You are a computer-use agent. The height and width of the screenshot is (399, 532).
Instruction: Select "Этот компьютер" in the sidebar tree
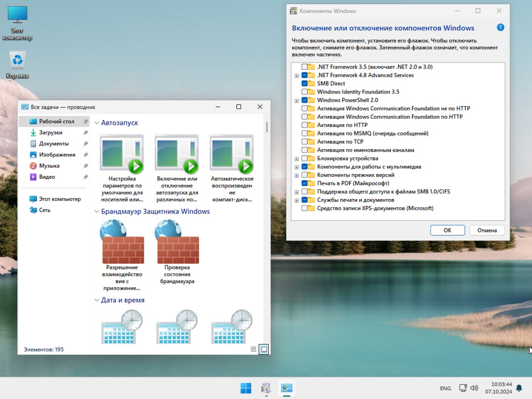point(59,199)
